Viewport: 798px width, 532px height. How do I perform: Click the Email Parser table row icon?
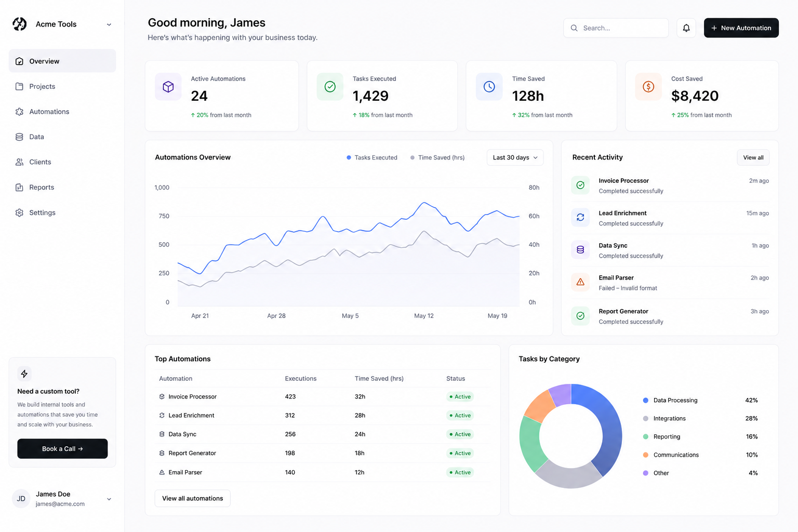[x=162, y=472]
